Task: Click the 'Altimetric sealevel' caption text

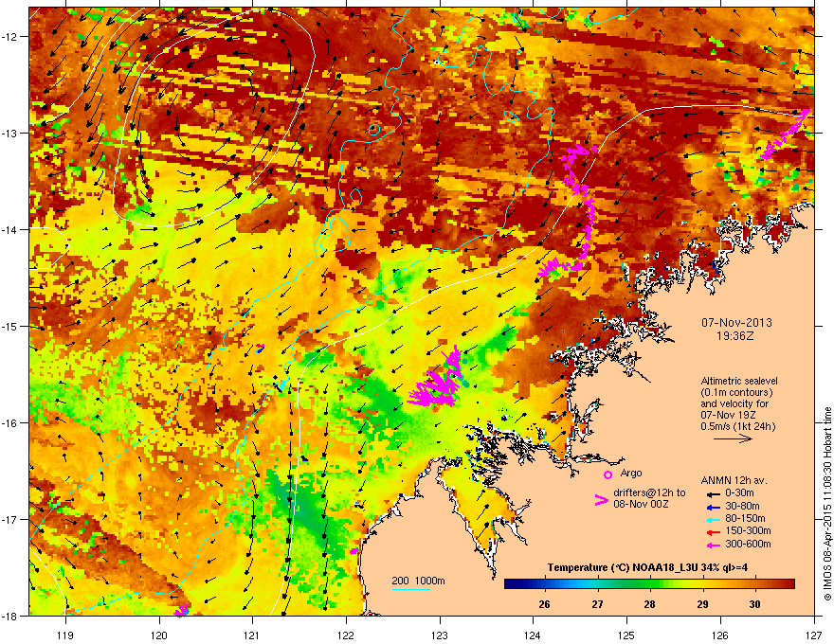Action: pyautogui.click(x=739, y=381)
